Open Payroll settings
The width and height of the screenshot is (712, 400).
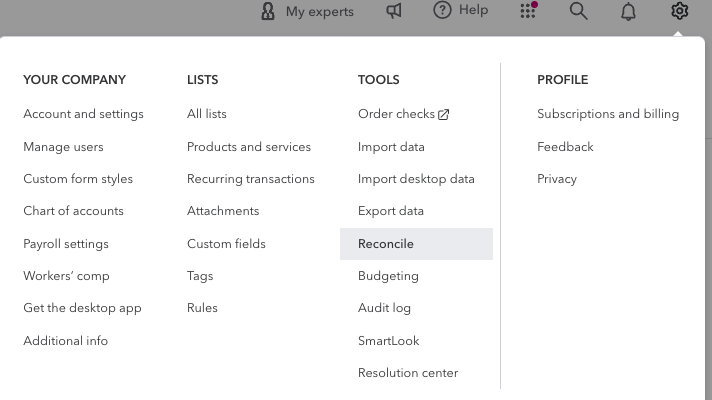pyautogui.click(x=66, y=244)
